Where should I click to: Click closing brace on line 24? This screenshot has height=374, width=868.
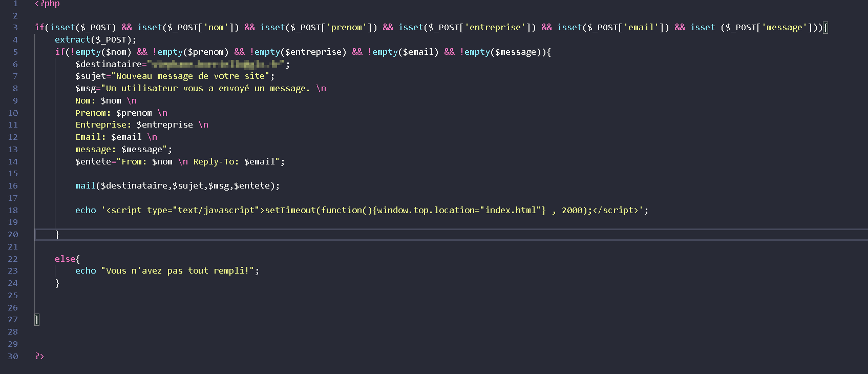(57, 283)
